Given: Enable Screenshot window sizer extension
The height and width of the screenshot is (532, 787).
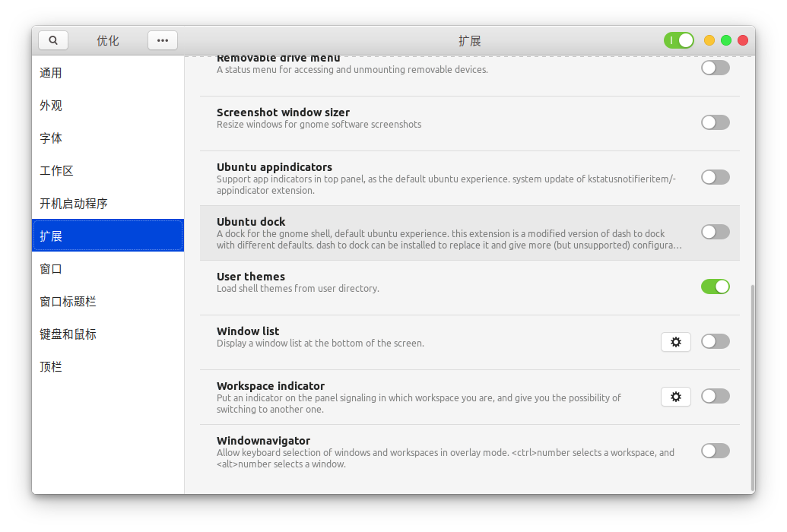Looking at the screenshot, I should (x=716, y=122).
